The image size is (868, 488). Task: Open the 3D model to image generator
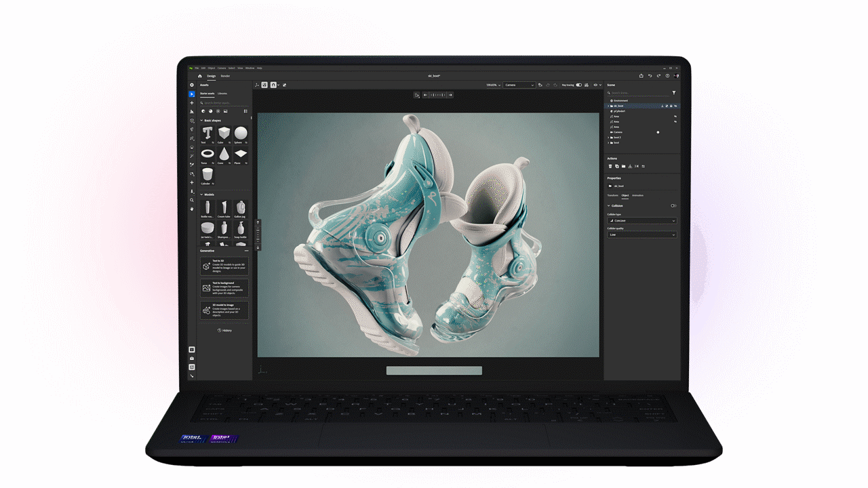[x=224, y=310]
